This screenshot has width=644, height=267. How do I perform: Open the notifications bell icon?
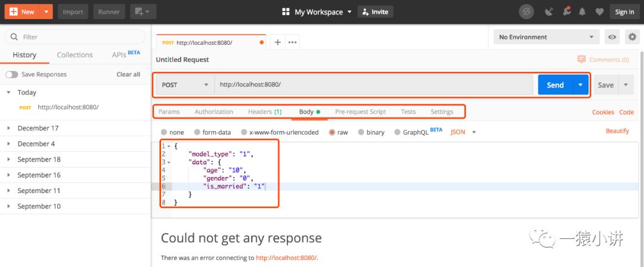pos(582,11)
